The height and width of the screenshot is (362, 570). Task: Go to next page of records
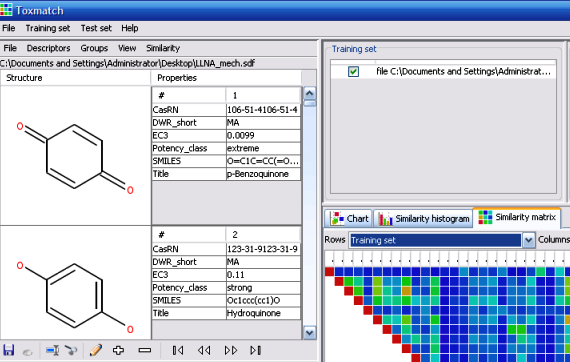(x=231, y=350)
